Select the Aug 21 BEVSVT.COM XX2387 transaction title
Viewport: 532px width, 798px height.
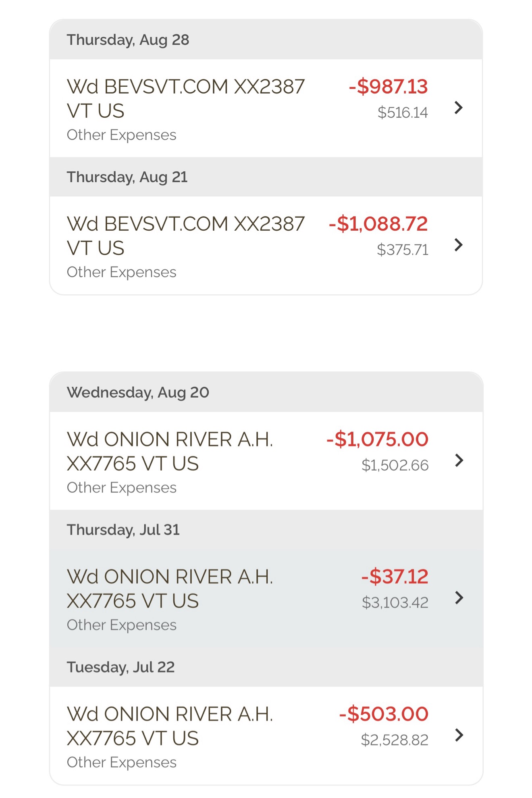pyautogui.click(x=185, y=235)
